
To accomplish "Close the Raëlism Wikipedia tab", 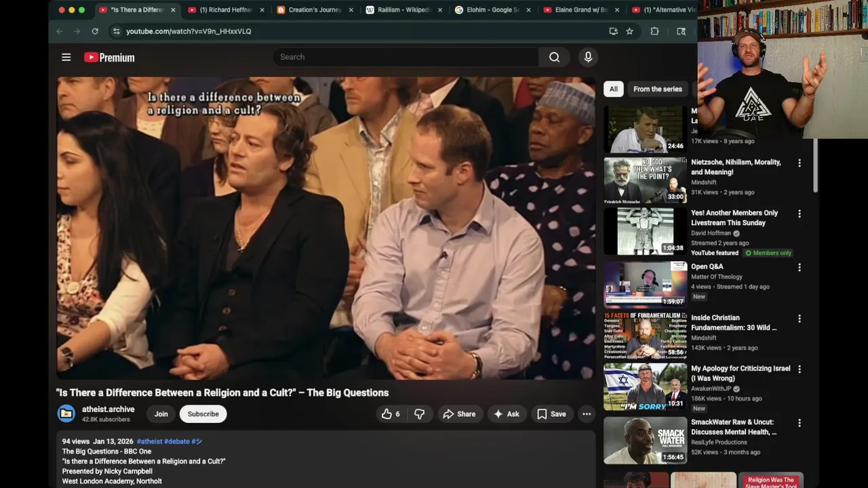I will pyautogui.click(x=439, y=10).
